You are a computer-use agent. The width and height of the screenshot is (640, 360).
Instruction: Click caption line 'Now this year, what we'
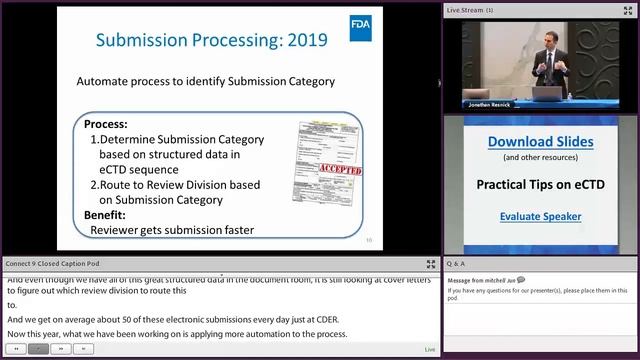coord(177,334)
